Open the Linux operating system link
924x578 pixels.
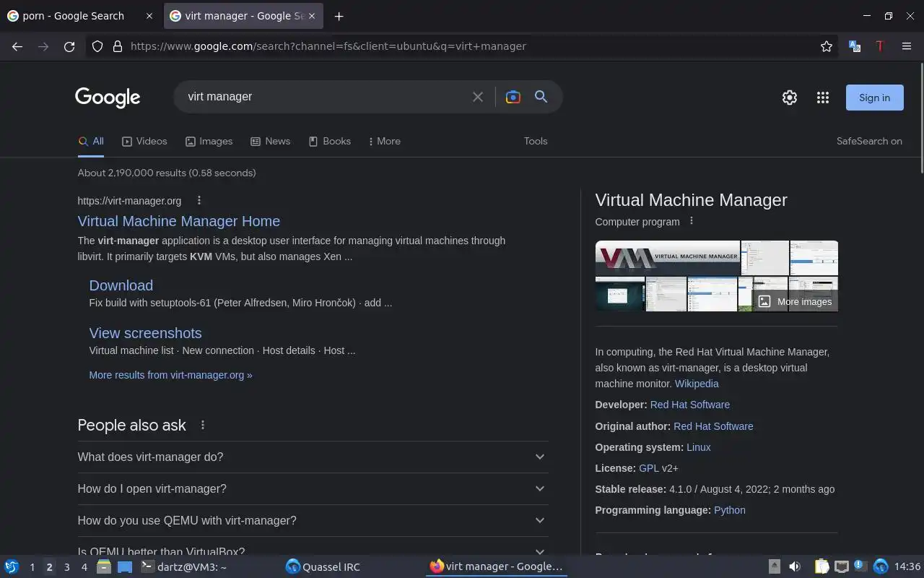tap(698, 447)
